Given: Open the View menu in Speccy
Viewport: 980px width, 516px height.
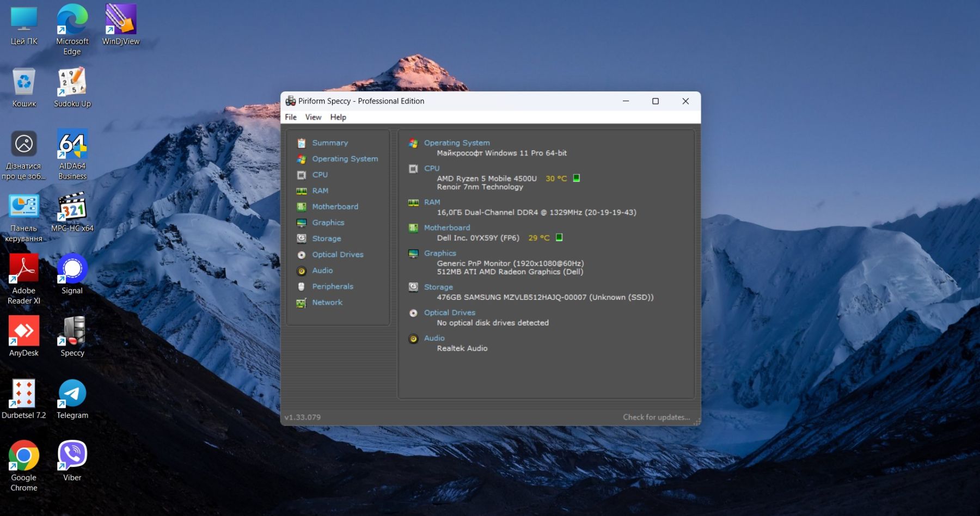Looking at the screenshot, I should click(313, 117).
